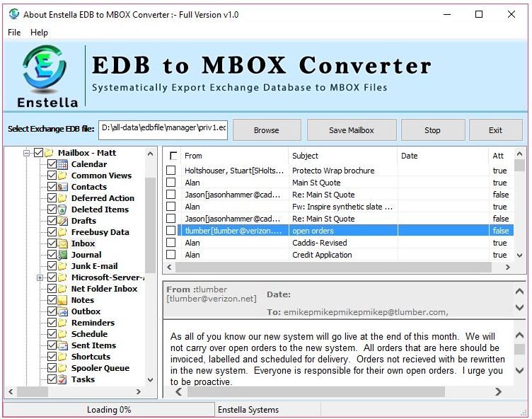This screenshot has width=532, height=419.
Task: Click the message body down chevron
Action: tap(519, 370)
